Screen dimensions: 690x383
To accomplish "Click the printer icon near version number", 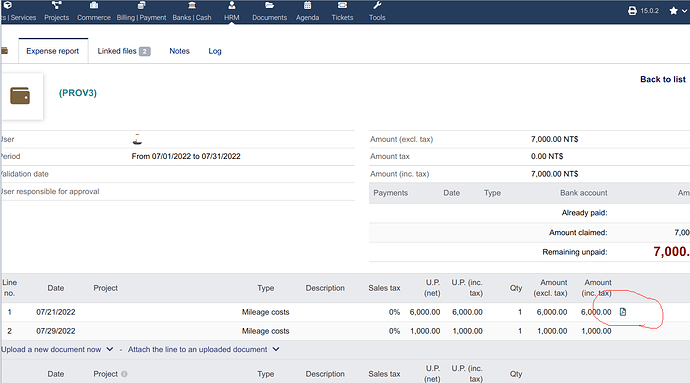I will pyautogui.click(x=632, y=11).
